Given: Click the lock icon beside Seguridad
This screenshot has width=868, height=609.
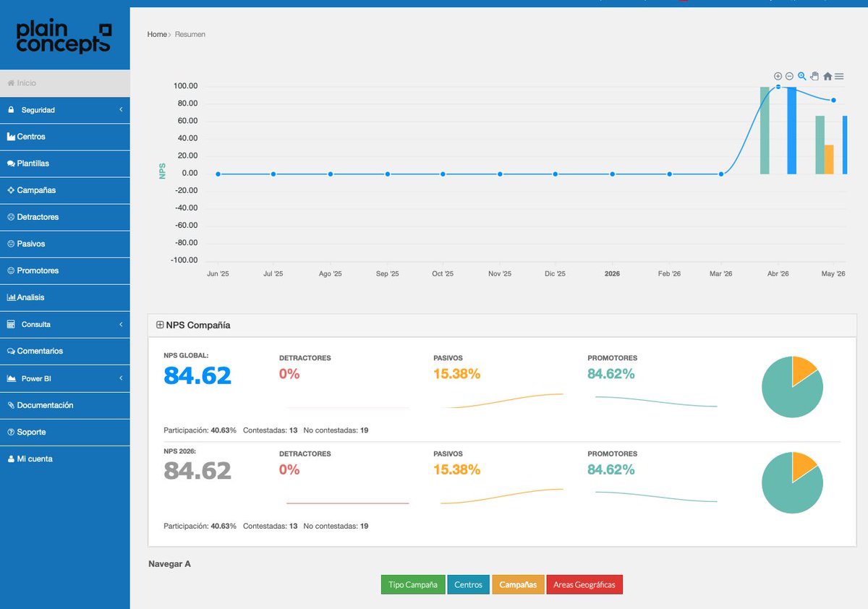Looking at the screenshot, I should point(11,110).
